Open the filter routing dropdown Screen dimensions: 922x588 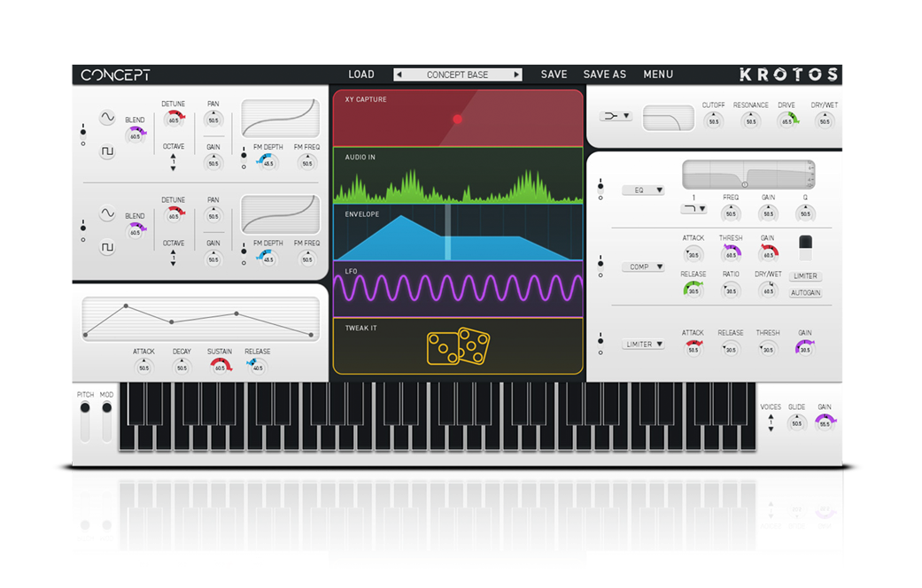pos(616,116)
